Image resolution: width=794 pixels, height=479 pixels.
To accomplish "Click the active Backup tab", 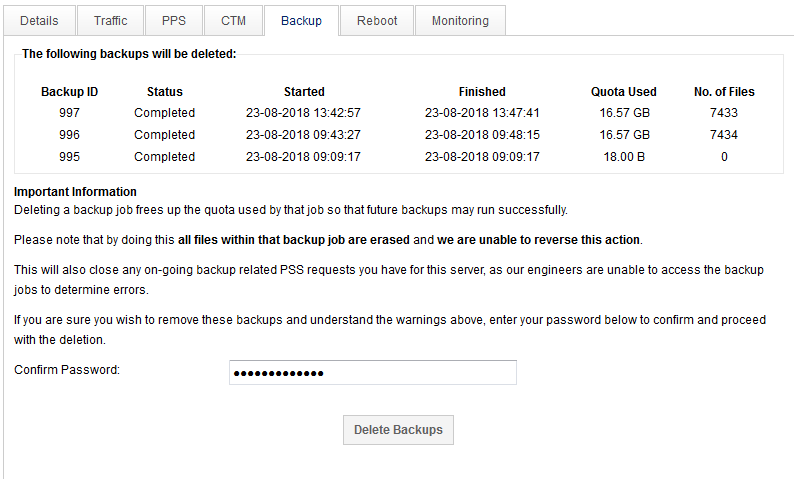I will (301, 20).
